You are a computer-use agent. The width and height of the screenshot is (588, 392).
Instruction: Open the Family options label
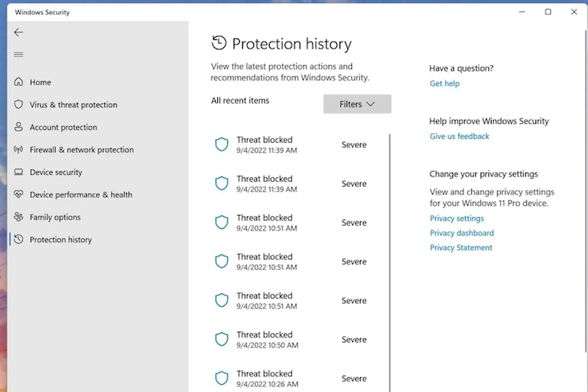click(x=55, y=217)
